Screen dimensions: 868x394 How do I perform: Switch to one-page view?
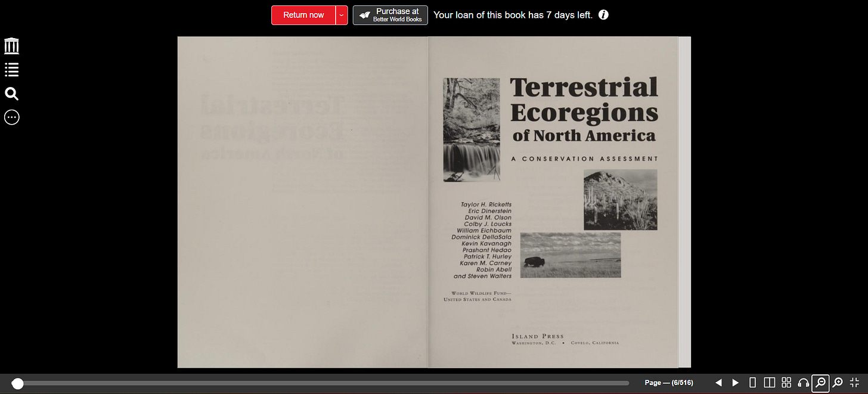click(752, 383)
